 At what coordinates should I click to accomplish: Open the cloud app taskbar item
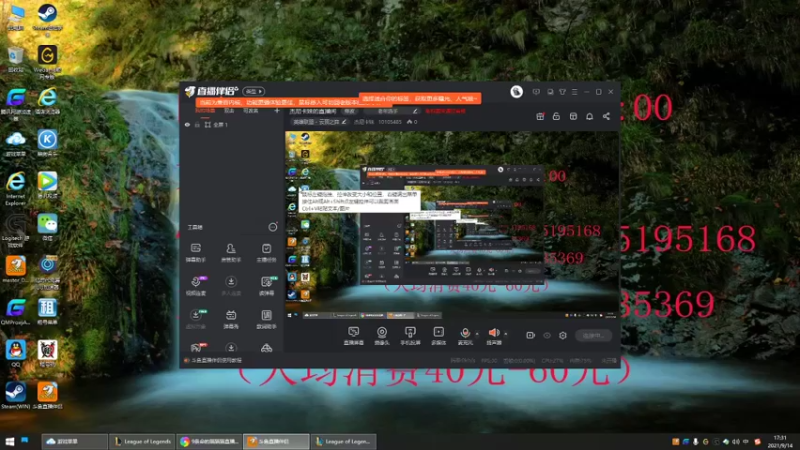click(x=74, y=441)
